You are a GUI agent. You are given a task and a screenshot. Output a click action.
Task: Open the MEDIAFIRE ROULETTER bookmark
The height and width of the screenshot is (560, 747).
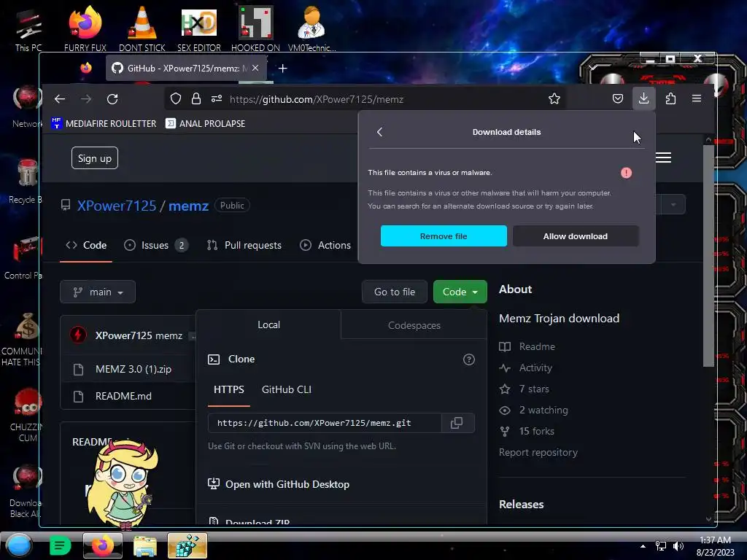click(x=104, y=123)
